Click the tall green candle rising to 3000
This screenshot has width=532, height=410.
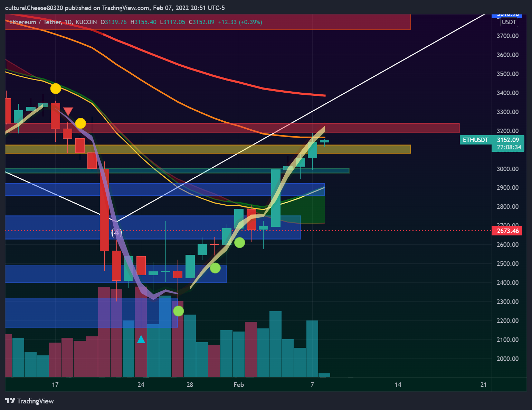point(276,198)
